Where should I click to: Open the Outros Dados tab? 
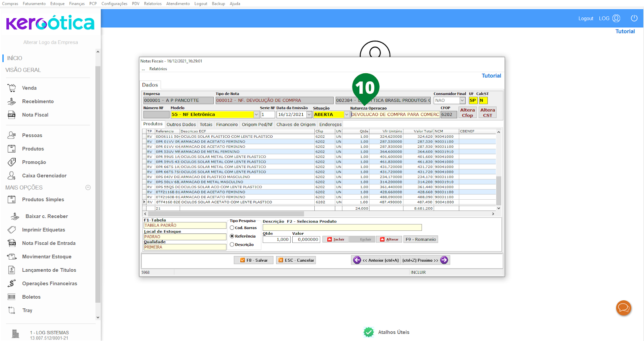pyautogui.click(x=181, y=124)
